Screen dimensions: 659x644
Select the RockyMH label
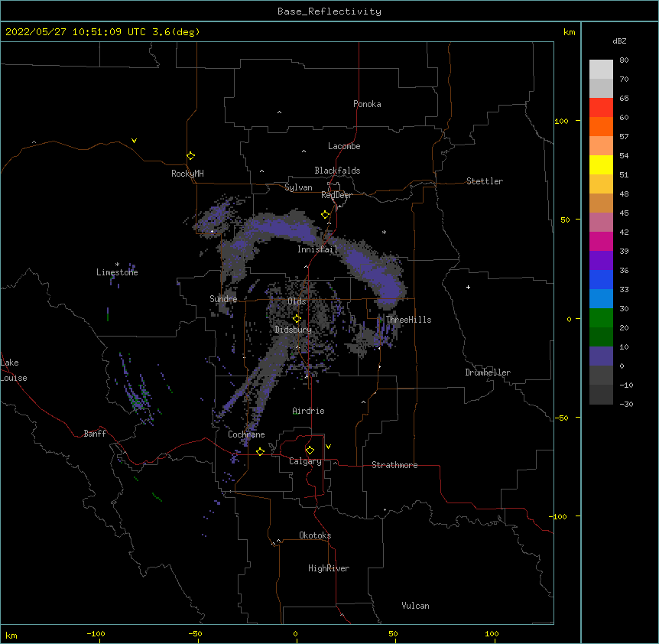point(187,173)
